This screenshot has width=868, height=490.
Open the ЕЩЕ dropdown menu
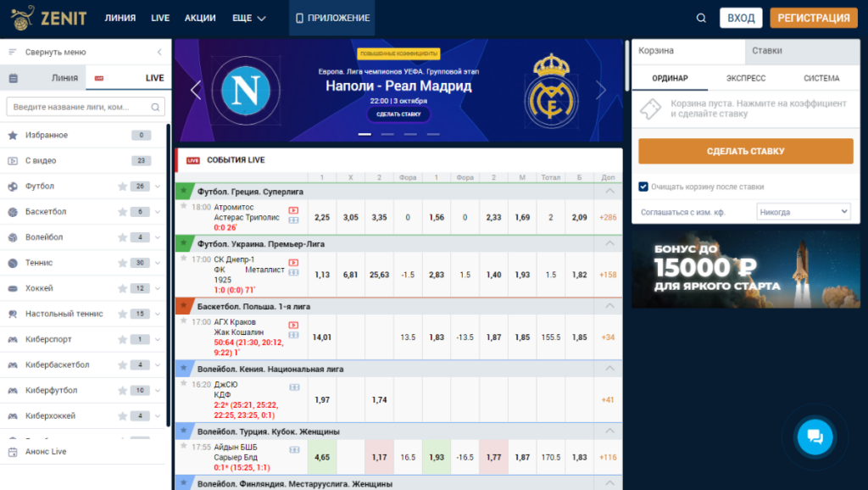click(x=249, y=19)
